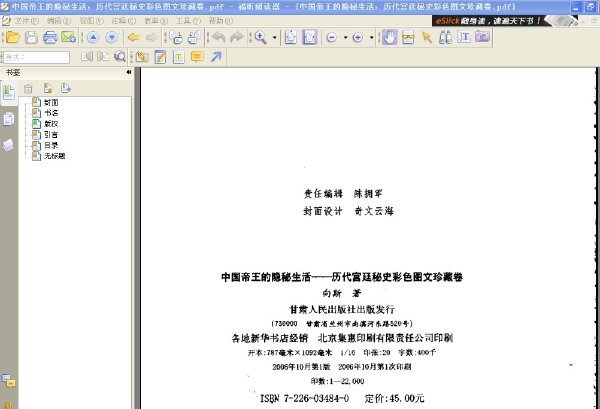600x409 pixels.
Task: Click the Attach File paperclip icon
Action: [142, 57]
